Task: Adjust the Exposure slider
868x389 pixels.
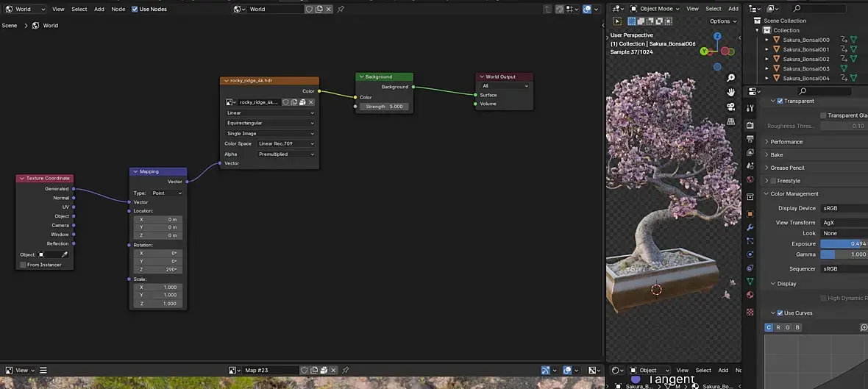Action: tap(844, 244)
